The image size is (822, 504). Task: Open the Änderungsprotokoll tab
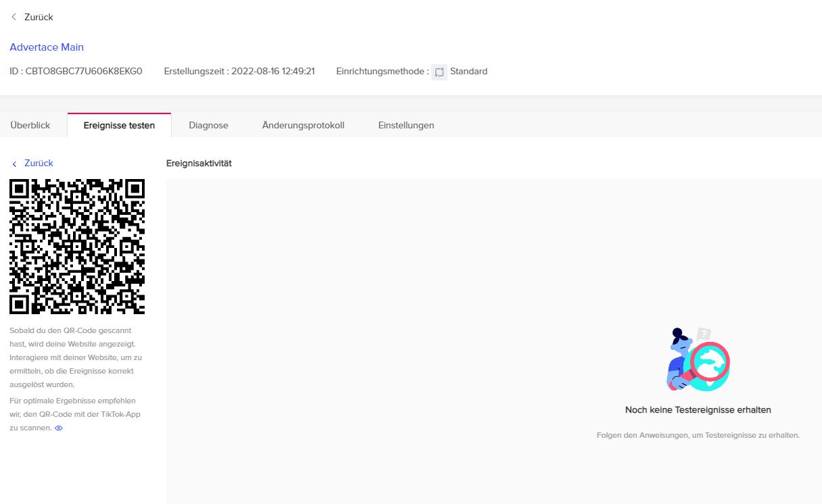click(304, 125)
